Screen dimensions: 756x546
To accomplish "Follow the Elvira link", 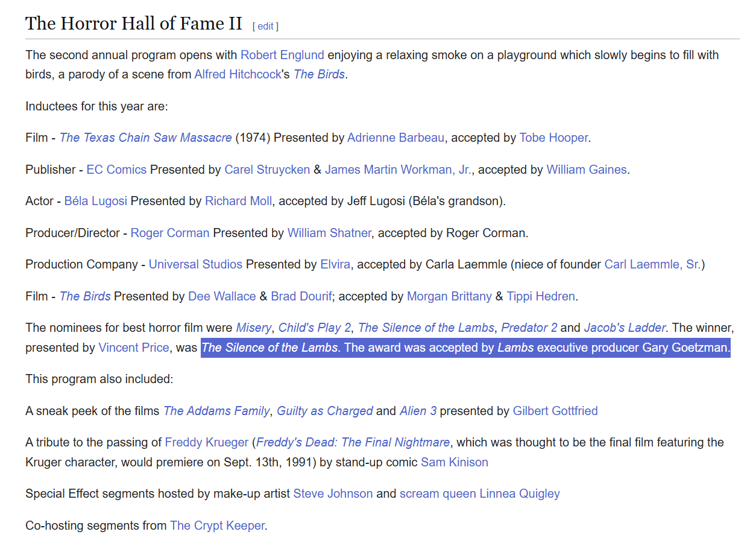I will click(x=336, y=264).
